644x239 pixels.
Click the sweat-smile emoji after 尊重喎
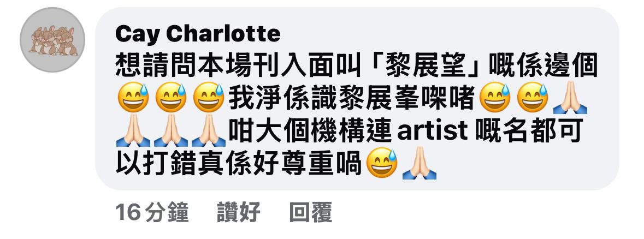382,163
